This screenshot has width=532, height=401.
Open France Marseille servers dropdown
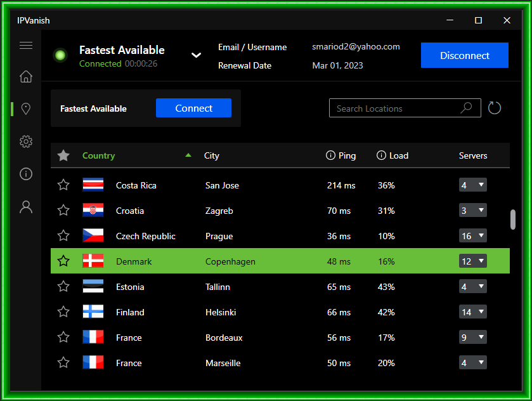(x=472, y=362)
